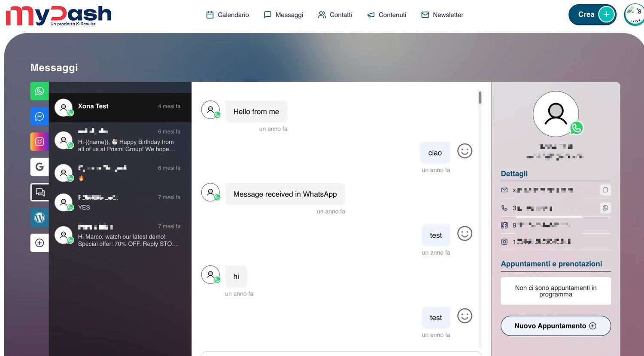Select the Google channel icon
The height and width of the screenshot is (356, 644).
(39, 167)
